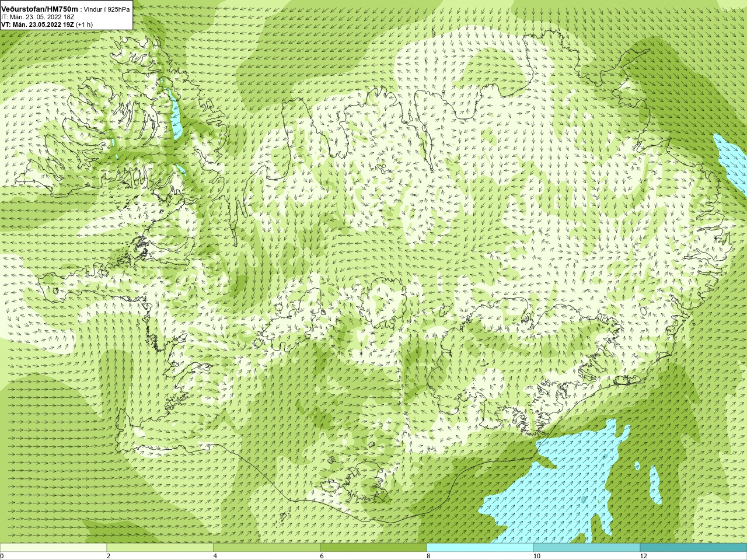Click the 8–10 light cyan legend swatch

(x=480, y=548)
